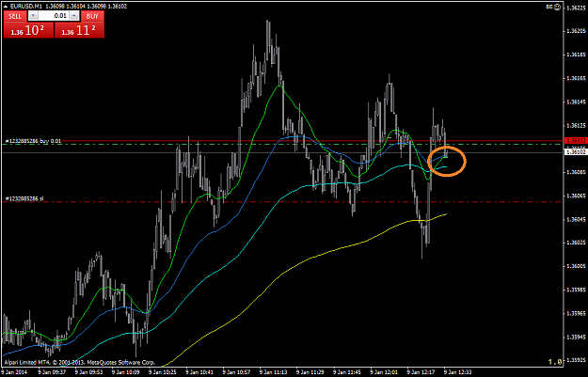Click the red 1.36112 price tag

coord(575,140)
